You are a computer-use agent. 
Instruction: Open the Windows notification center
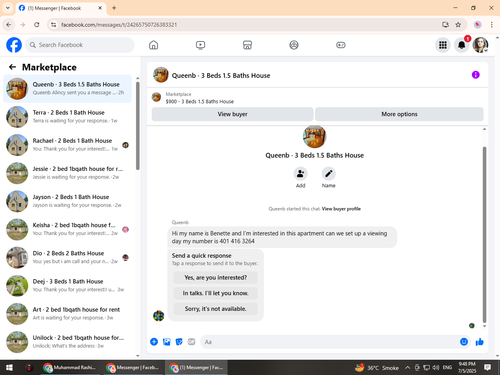[x=487, y=367]
